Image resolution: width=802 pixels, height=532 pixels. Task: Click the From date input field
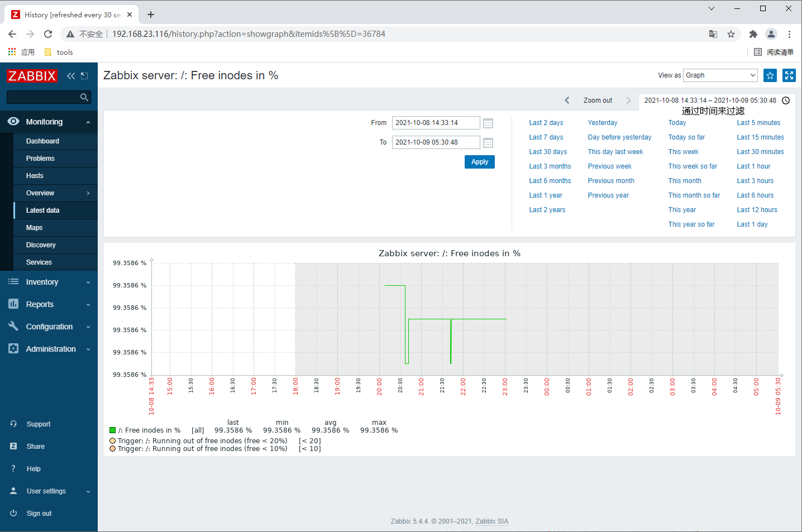click(436, 123)
